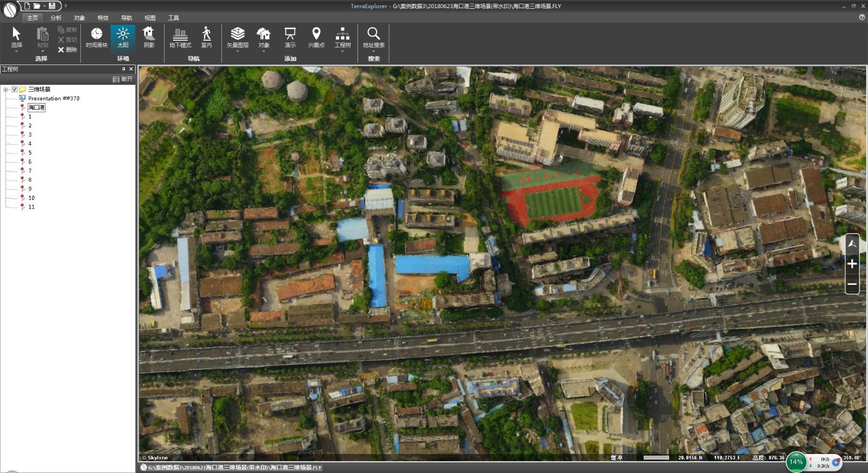
Task: Click the blue plus icon in the network widget
Action: point(836,462)
